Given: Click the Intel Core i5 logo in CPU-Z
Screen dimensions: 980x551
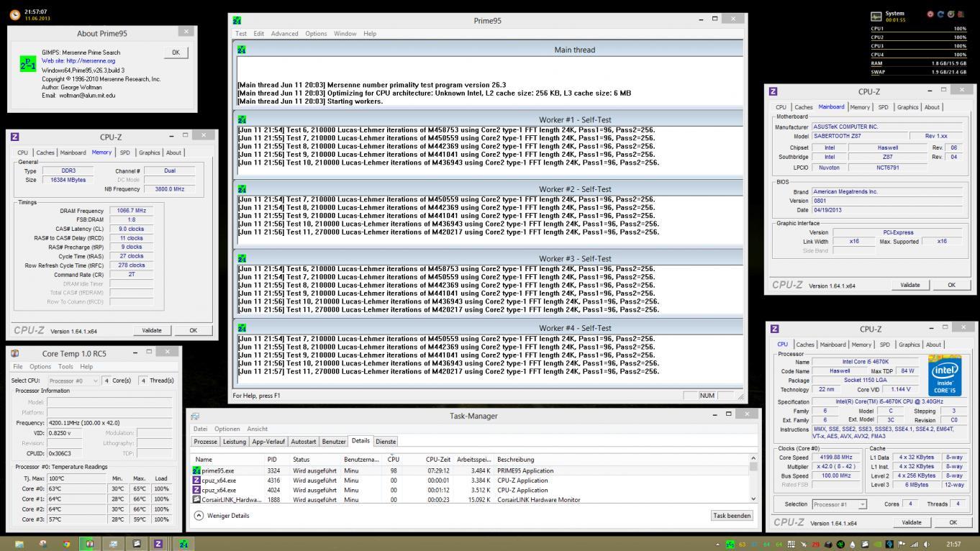Looking at the screenshot, I should (944, 375).
